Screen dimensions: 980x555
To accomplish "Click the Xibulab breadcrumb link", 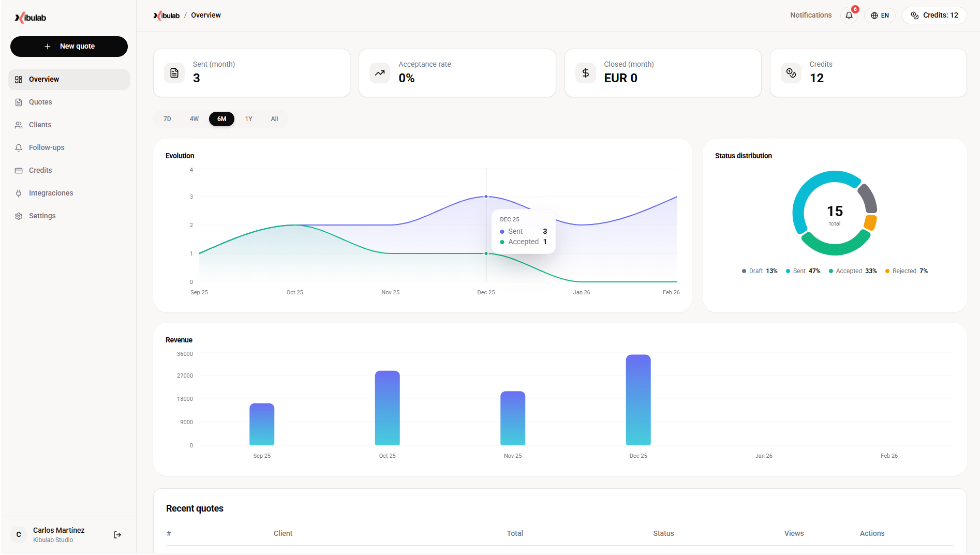I will (x=167, y=15).
